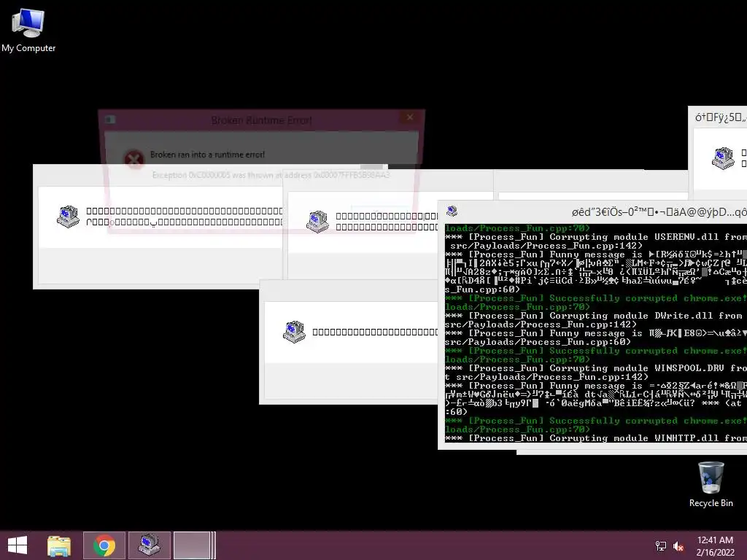The width and height of the screenshot is (747, 560).
Task: Open the Recycle Bin desktop icon
Action: coord(711,485)
